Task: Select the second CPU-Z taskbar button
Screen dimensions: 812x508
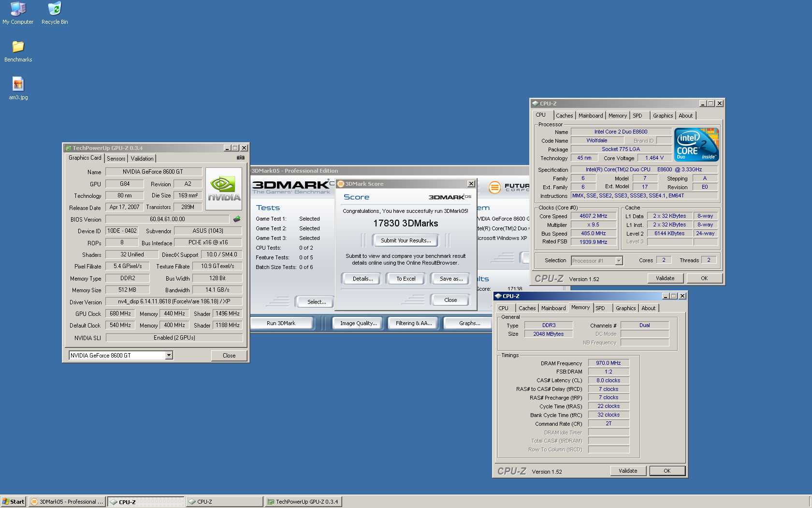Action: point(225,502)
